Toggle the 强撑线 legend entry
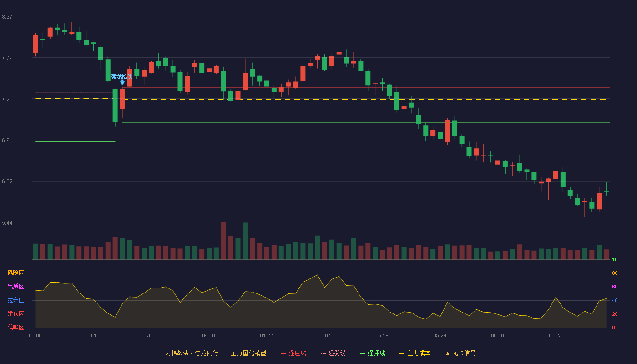The height and width of the screenshot is (364, 637). coord(373,353)
